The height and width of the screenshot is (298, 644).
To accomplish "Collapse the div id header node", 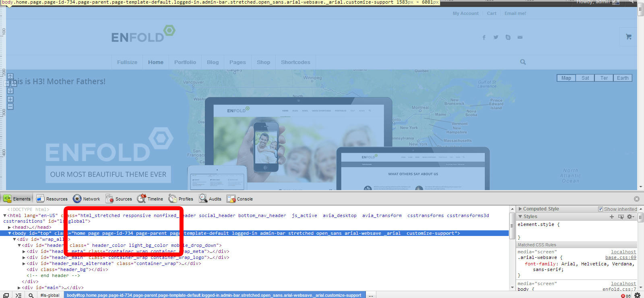I will (x=19, y=245).
